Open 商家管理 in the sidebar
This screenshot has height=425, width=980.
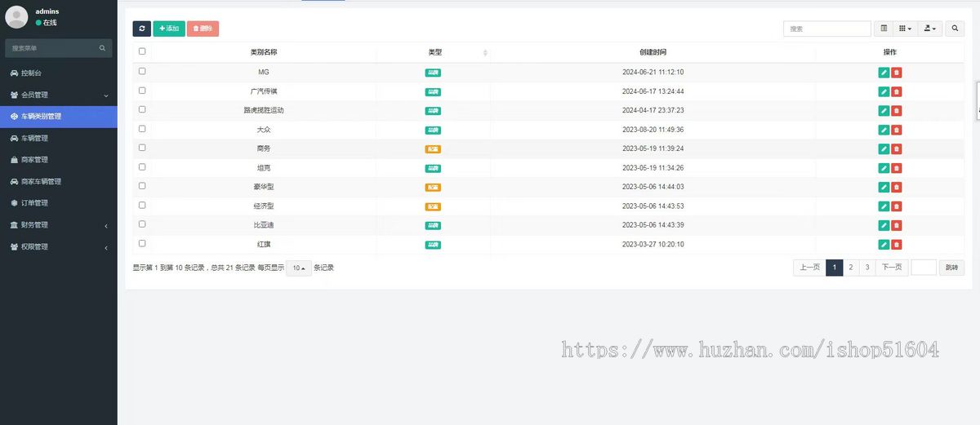click(58, 159)
